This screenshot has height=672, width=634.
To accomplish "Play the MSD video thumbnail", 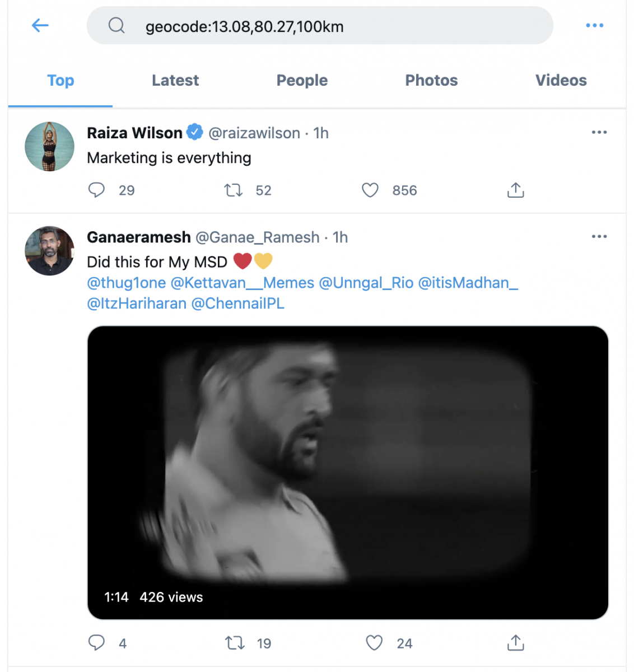I will 347,472.
